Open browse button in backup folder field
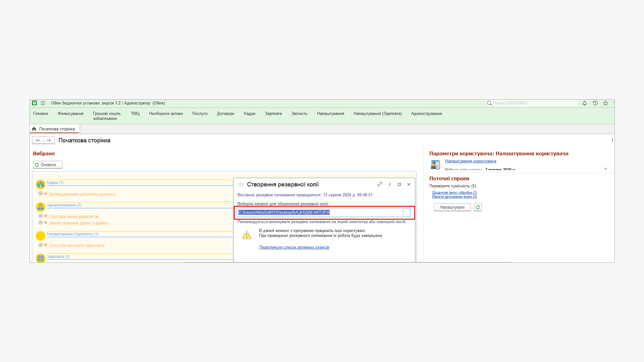The width and height of the screenshot is (644, 362). click(x=406, y=213)
